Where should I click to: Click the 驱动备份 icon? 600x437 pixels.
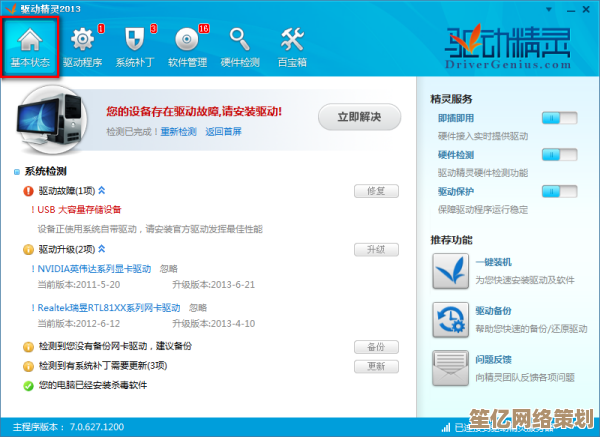[x=450, y=320]
